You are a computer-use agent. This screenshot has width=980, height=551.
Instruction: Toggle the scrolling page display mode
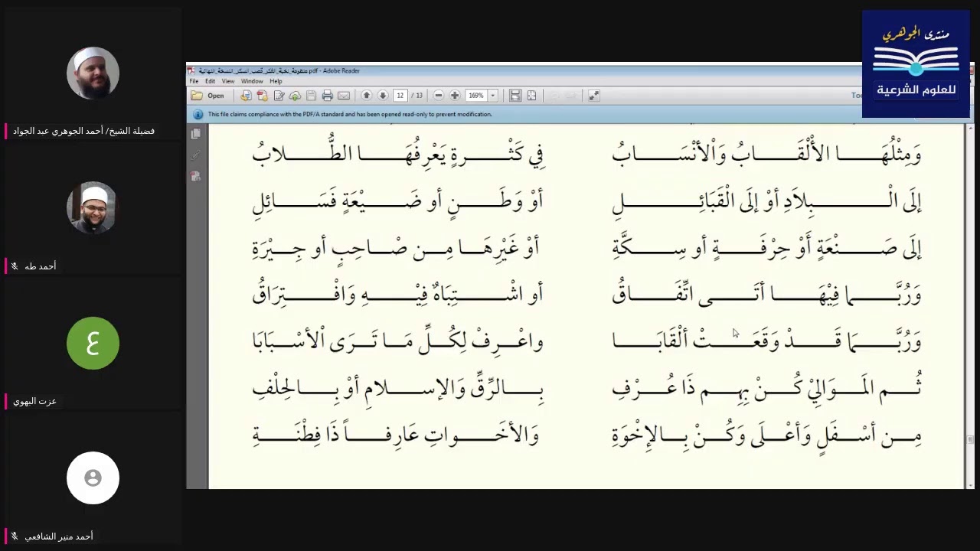pyautogui.click(x=515, y=96)
